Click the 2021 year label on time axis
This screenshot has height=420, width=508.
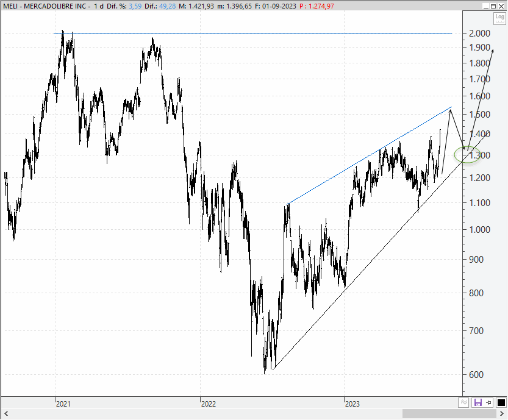63,404
